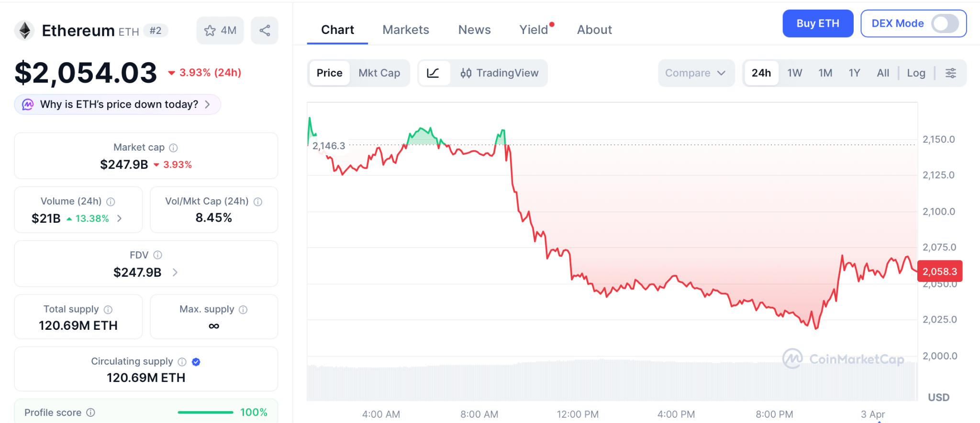Open chart settings sliders icon
Screen dimensions: 980x423
(951, 73)
